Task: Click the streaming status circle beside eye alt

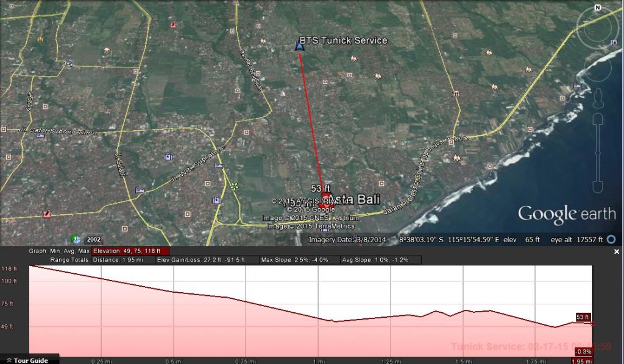Action: (x=611, y=240)
